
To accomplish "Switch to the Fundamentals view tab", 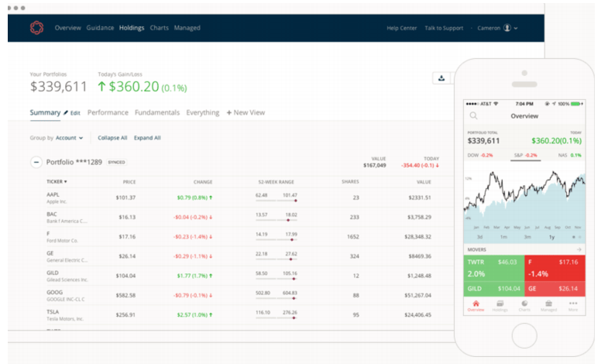I will (x=157, y=112).
